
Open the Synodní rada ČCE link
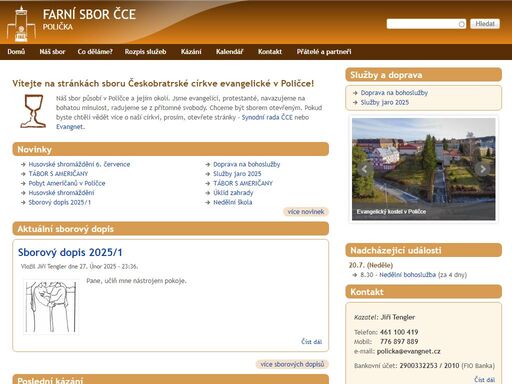tap(267, 117)
